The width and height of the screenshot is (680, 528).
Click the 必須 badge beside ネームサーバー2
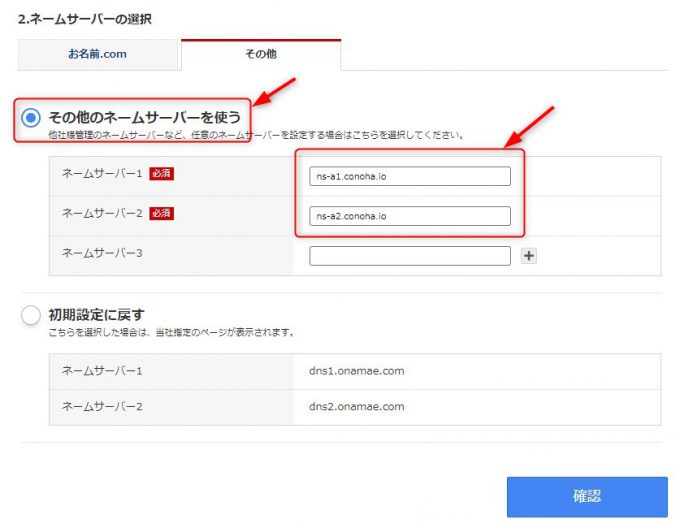click(161, 213)
